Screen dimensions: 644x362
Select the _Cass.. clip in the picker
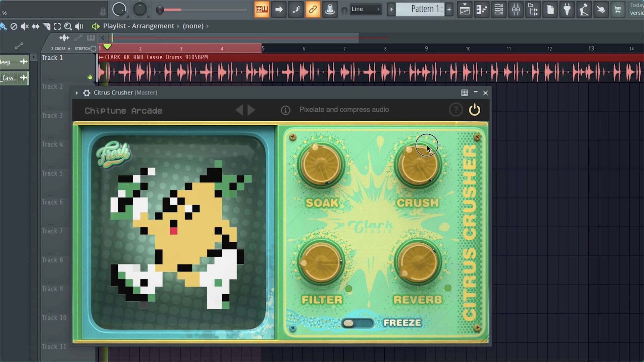click(x=14, y=78)
